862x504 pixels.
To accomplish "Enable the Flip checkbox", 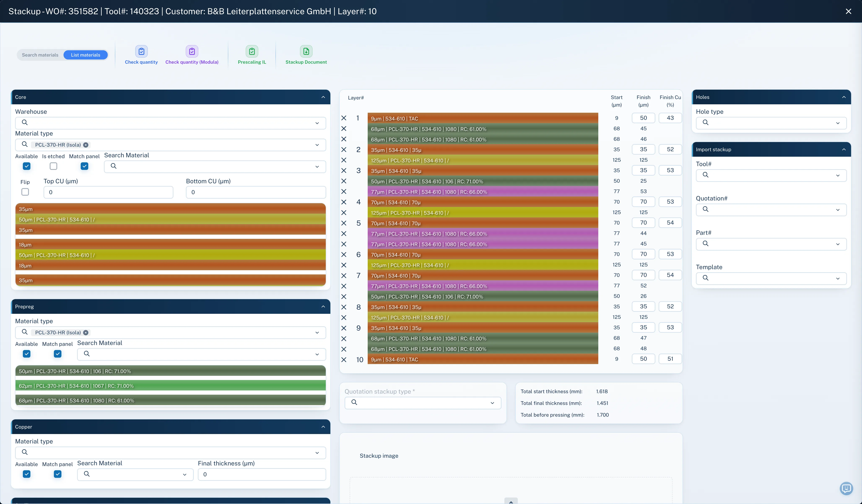I will (x=25, y=192).
